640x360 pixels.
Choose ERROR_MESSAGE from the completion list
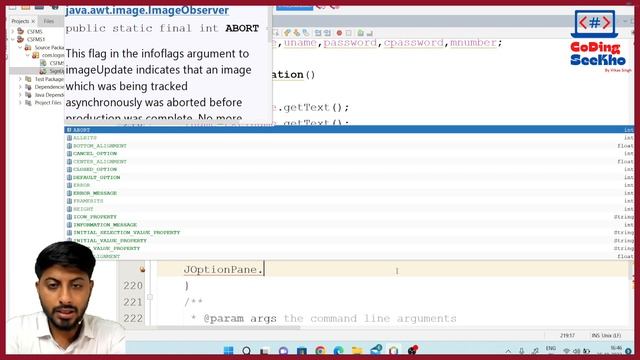tap(349, 193)
